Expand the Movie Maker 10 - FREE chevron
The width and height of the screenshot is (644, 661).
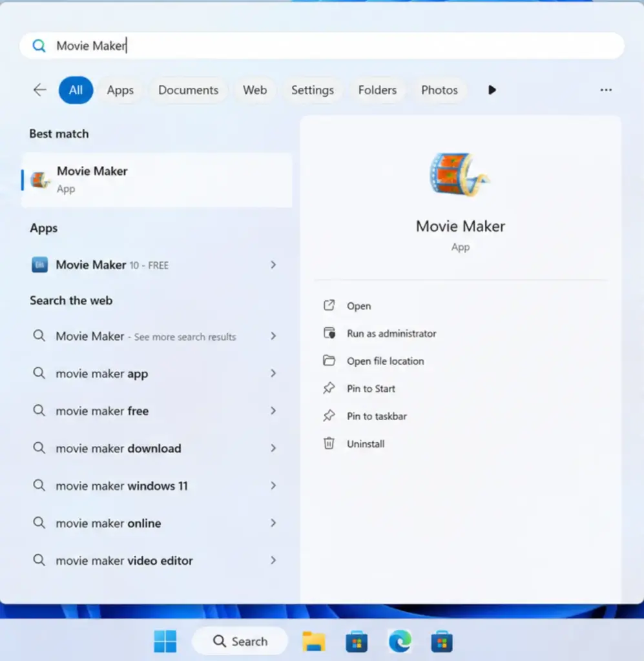[273, 265]
